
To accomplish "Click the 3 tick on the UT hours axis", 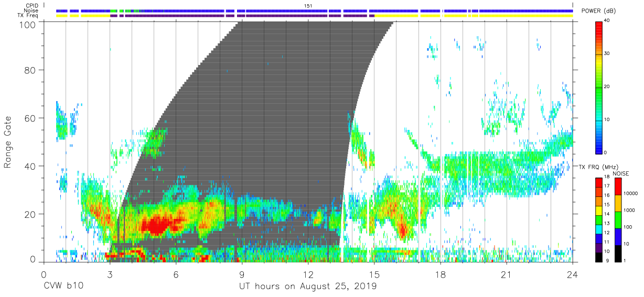I will point(110,274).
